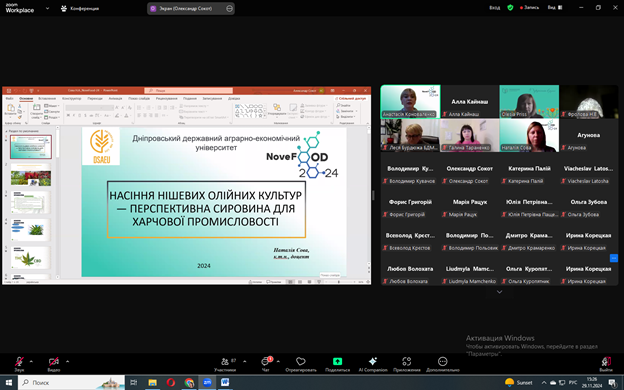Click Катерина Палій participant tile
This screenshot has width=624, height=390.
pos(529,169)
